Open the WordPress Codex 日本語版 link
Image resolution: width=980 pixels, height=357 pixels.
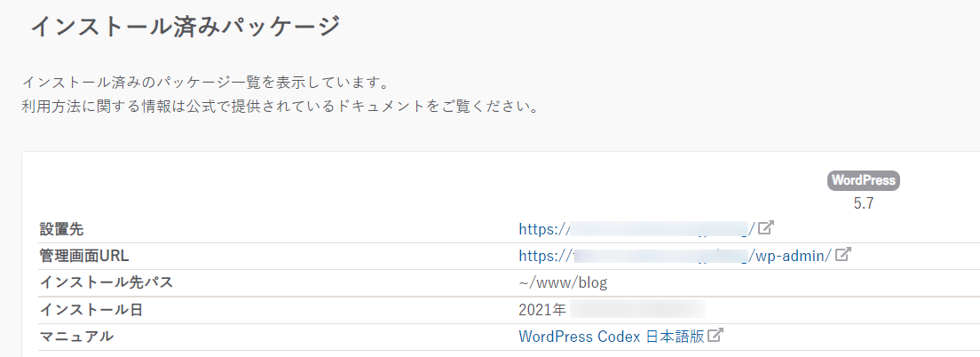pyautogui.click(x=612, y=337)
